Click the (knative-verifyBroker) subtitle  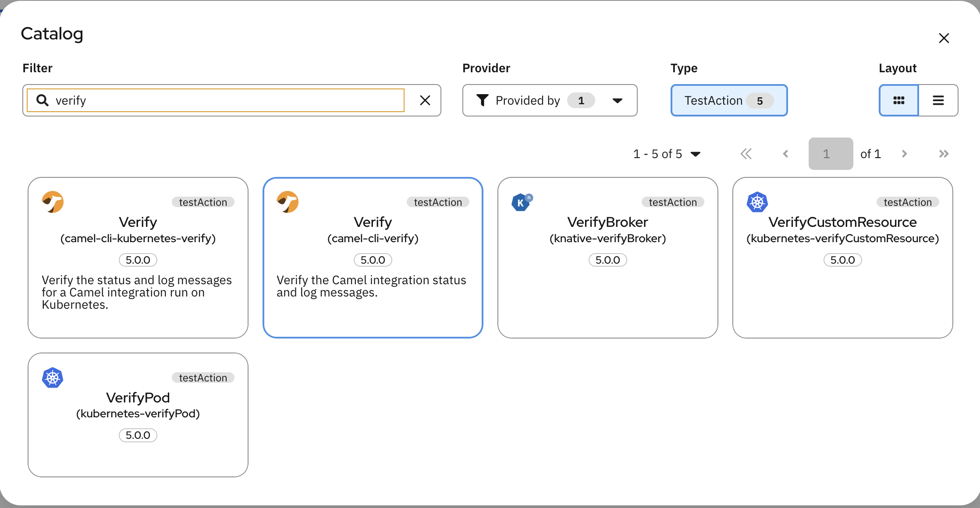[x=607, y=238]
